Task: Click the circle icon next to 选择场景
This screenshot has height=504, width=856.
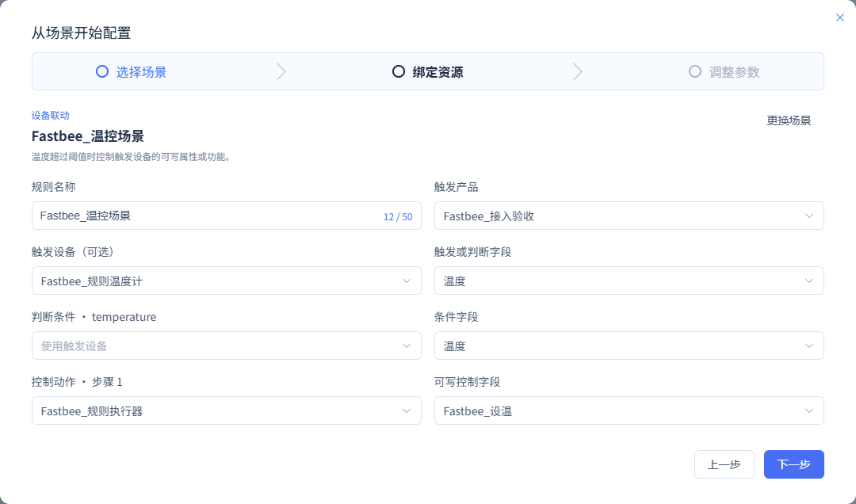Action: pyautogui.click(x=102, y=71)
